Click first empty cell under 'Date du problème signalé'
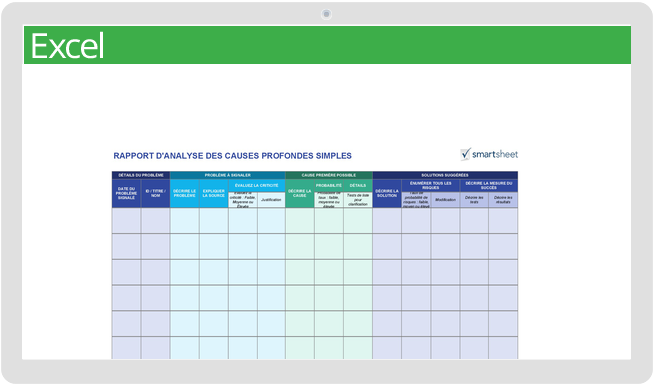Viewport: 654px width, 385px height. 126,221
